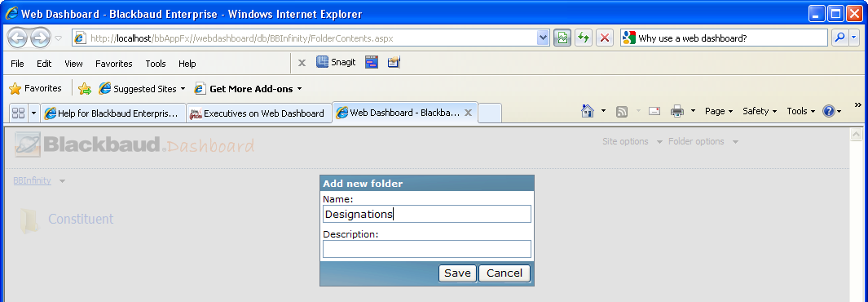Open Get More Add-ons dropdown
Viewport: 868px width, 302px height.
tap(248, 89)
